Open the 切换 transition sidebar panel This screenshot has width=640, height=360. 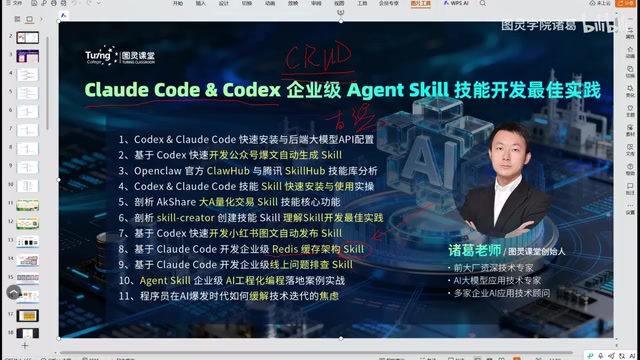[630, 71]
